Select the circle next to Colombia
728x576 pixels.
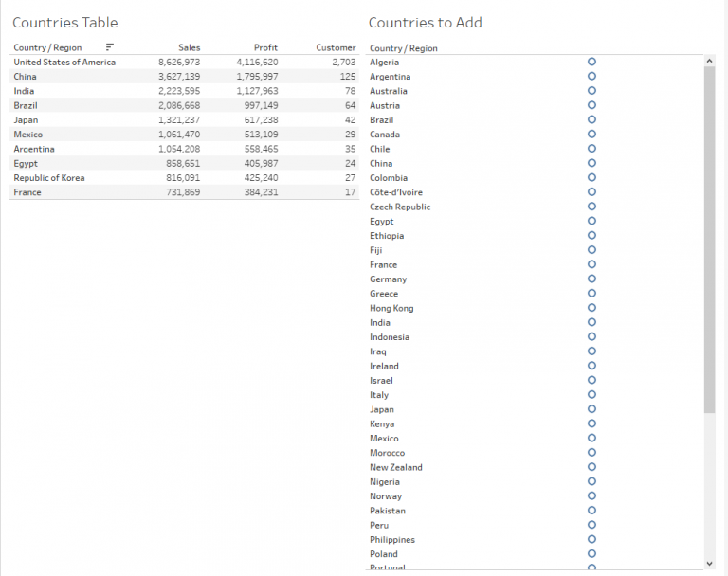(x=591, y=177)
